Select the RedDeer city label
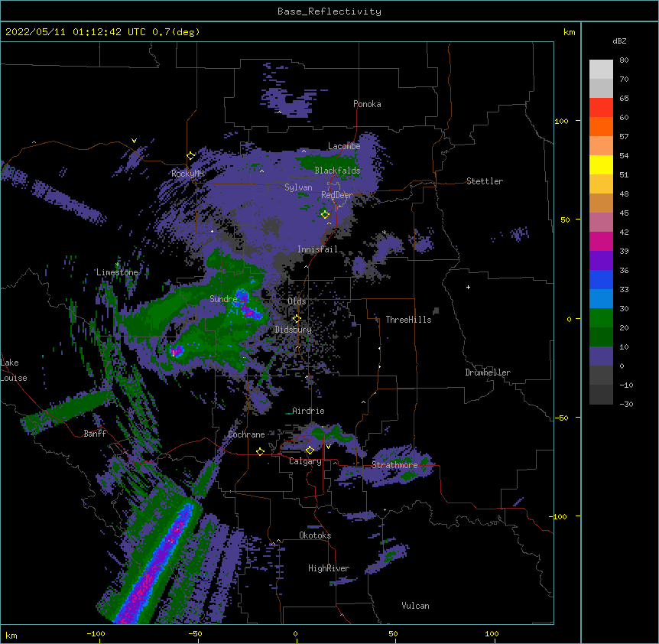659x644 pixels. click(x=337, y=195)
